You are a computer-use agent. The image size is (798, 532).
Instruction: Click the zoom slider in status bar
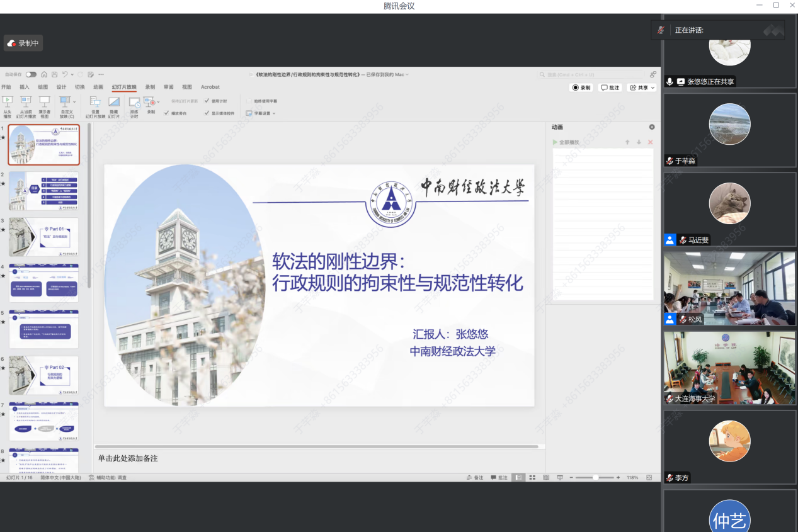(595, 478)
